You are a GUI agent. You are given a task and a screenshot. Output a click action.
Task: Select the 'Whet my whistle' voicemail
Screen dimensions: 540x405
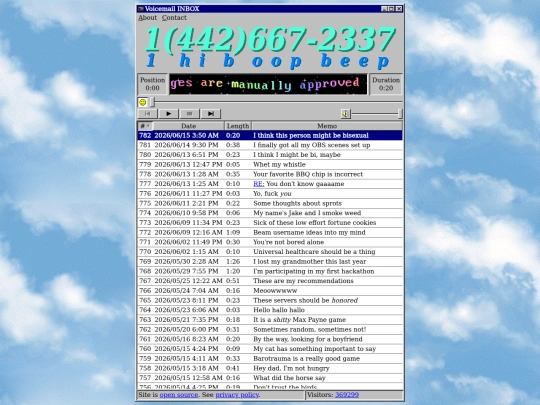(x=270, y=164)
